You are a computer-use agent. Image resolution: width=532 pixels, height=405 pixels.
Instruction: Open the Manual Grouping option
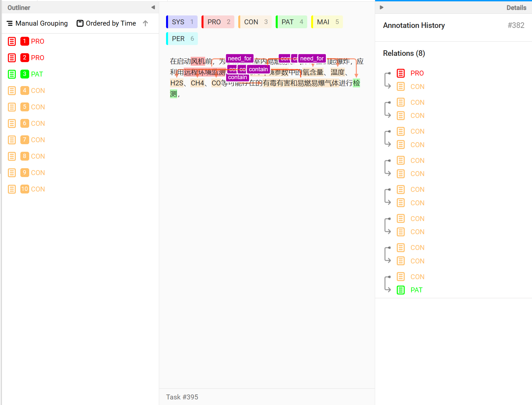(x=37, y=23)
